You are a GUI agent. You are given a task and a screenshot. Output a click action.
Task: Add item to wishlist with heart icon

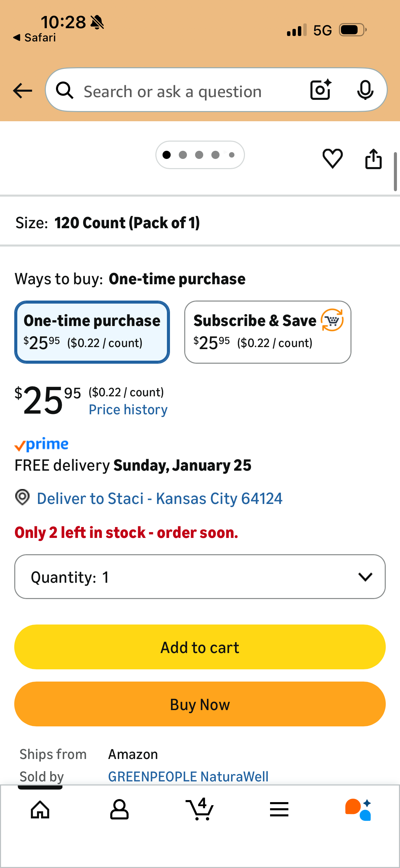(x=332, y=158)
